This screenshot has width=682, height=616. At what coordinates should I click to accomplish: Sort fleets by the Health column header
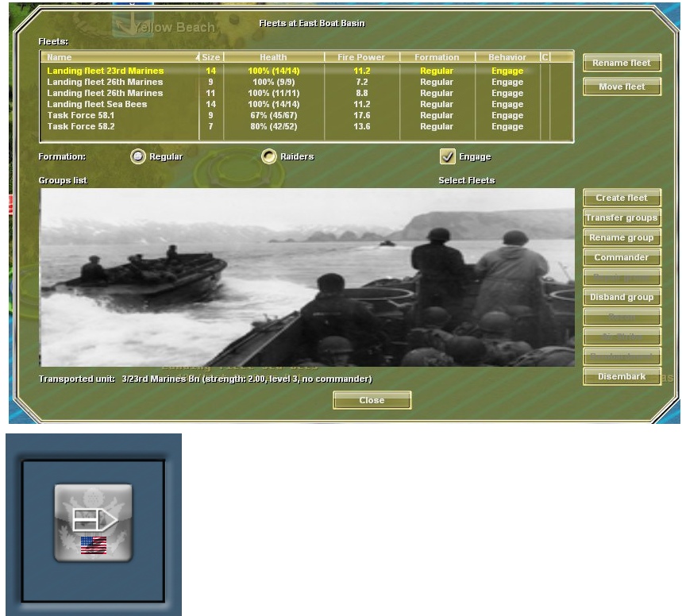274,57
